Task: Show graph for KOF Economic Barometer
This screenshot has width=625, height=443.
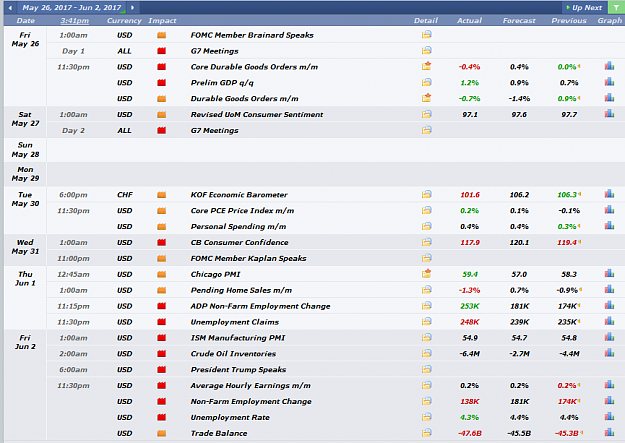Action: pyautogui.click(x=609, y=194)
